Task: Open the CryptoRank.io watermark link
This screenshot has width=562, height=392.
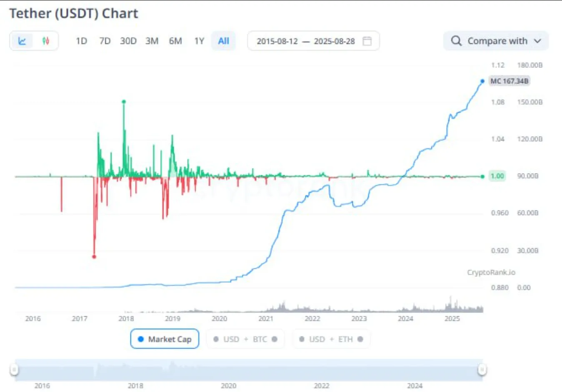Action: tap(491, 272)
